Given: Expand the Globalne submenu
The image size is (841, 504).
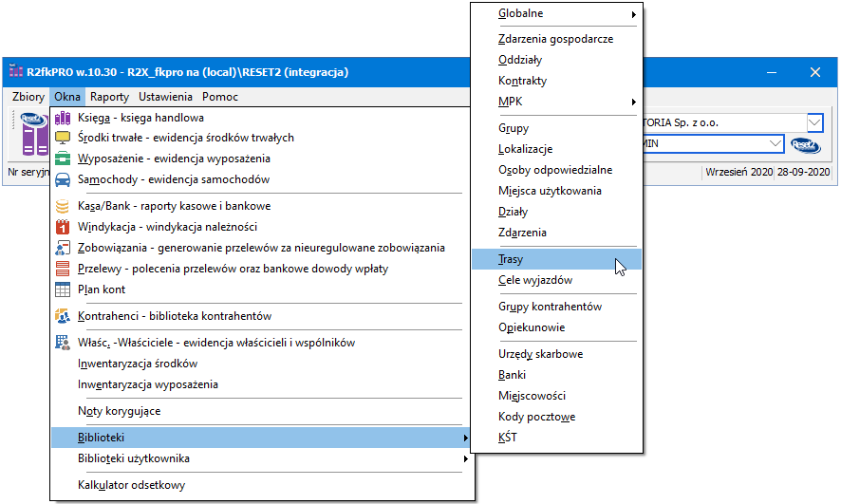Looking at the screenshot, I should (556, 14).
